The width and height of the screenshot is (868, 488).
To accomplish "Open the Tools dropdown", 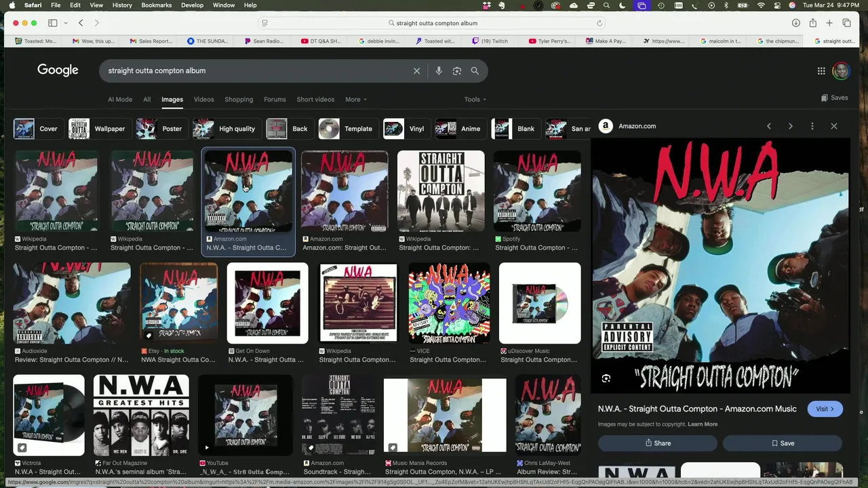I will [x=475, y=100].
